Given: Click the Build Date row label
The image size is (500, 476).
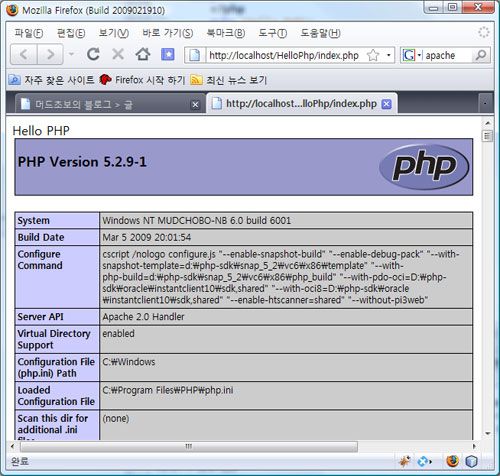Looking at the screenshot, I should (41, 237).
